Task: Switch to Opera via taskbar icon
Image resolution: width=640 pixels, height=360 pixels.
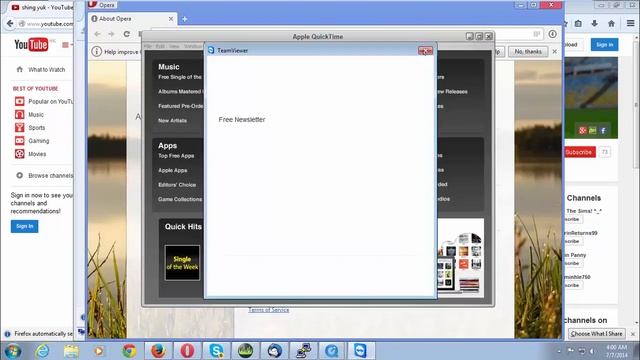Action: coord(187,351)
